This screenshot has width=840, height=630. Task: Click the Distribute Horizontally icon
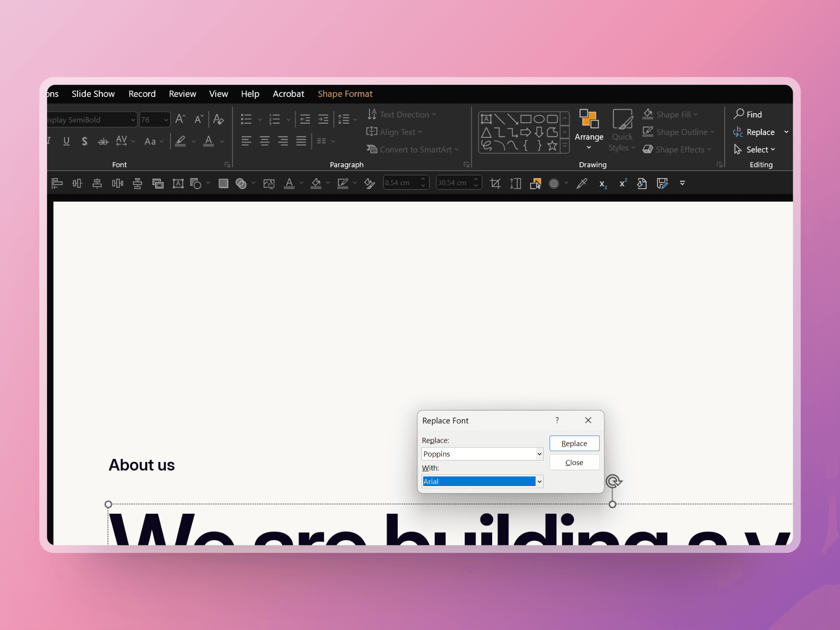click(118, 183)
